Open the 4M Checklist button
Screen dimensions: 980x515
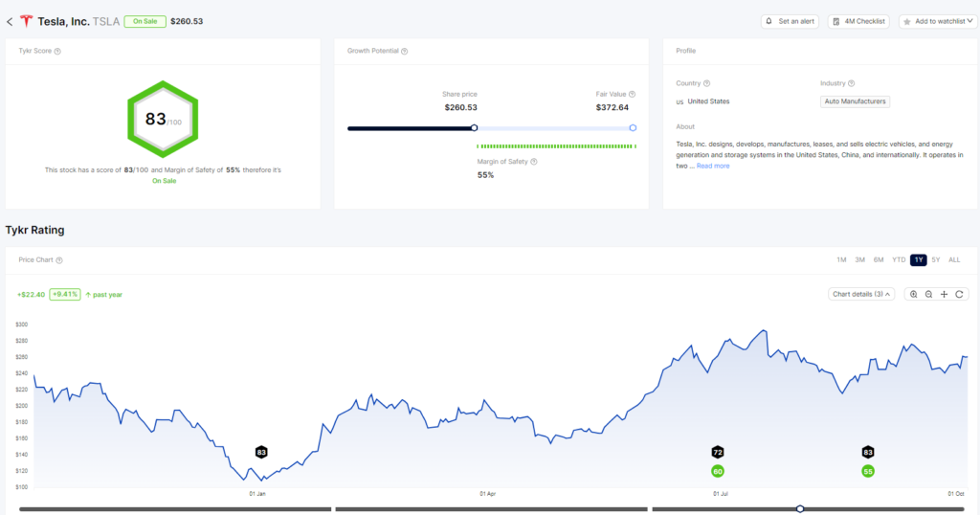[x=858, y=21]
